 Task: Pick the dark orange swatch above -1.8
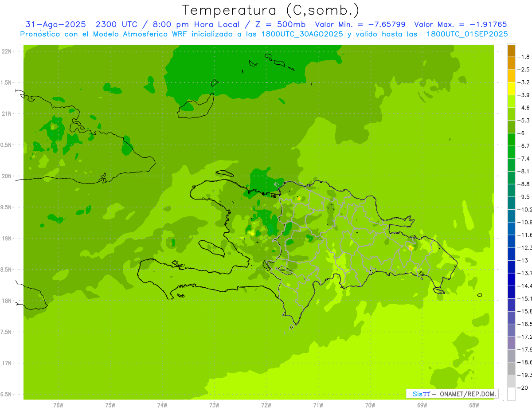click(x=511, y=51)
